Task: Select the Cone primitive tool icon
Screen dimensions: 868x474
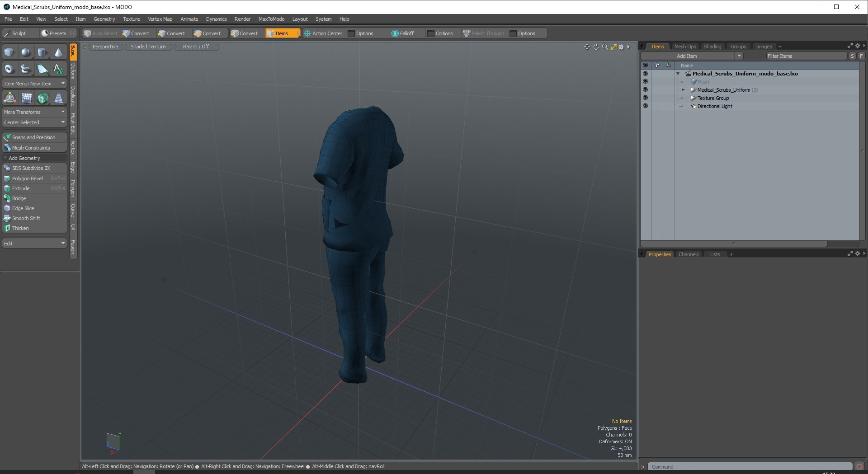Action: (x=59, y=52)
